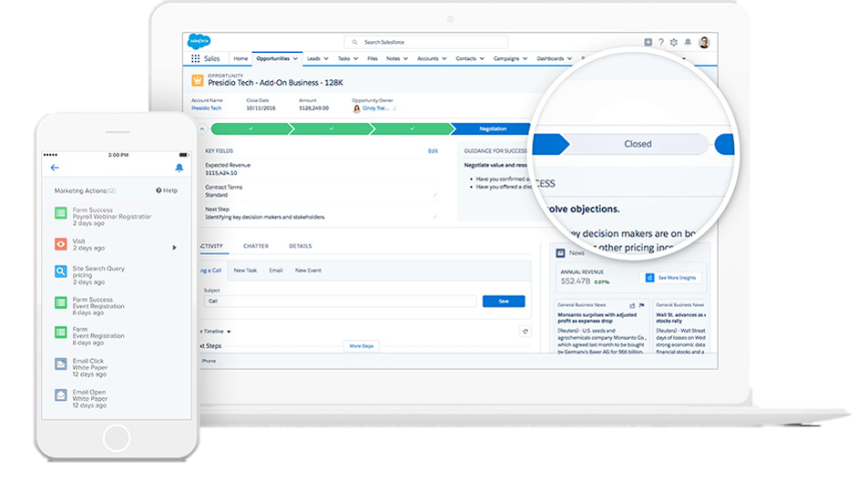
Task: Open the Files tab
Action: [373, 58]
